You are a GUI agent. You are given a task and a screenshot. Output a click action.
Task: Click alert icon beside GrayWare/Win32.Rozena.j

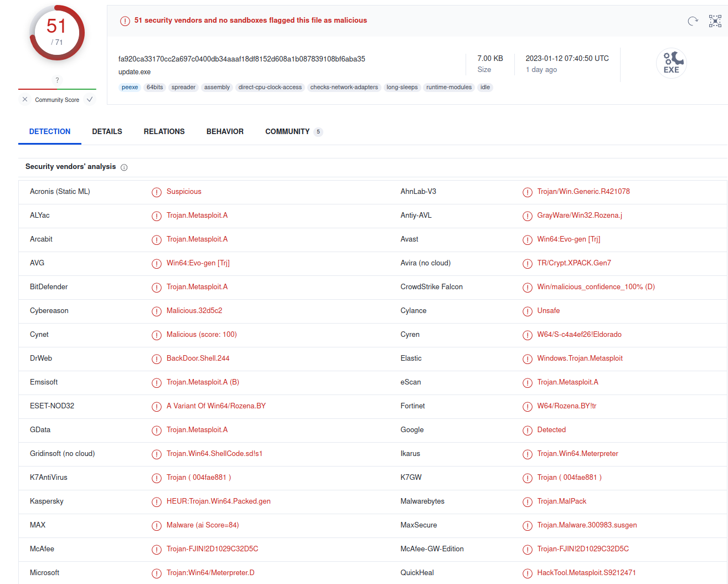tap(528, 216)
